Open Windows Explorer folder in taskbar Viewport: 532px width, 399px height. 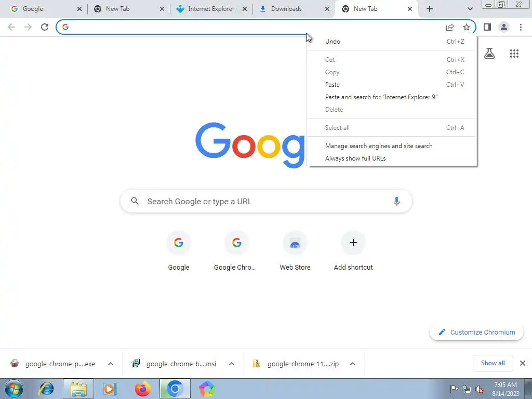pos(78,389)
